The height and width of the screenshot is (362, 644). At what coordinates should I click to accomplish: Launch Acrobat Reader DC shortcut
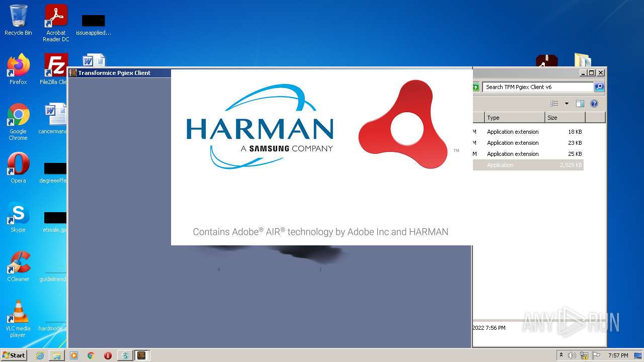click(56, 23)
